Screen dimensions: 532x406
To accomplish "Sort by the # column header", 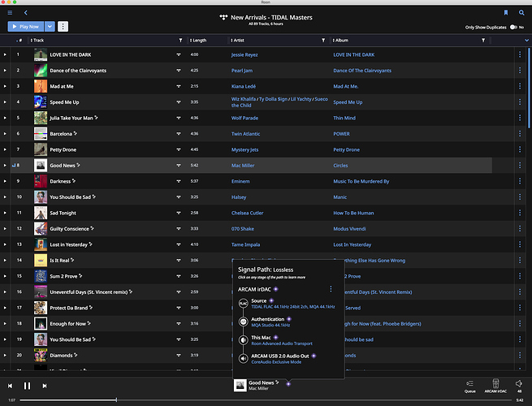I will point(19,41).
